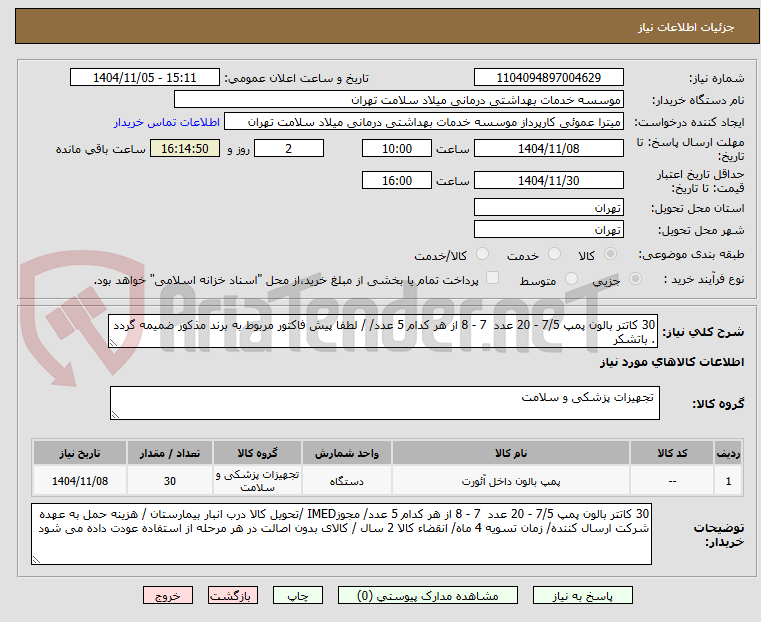Screen dimensions: 761x622
Task: Click the توضیحات خریدار text area
Action: click(x=341, y=534)
